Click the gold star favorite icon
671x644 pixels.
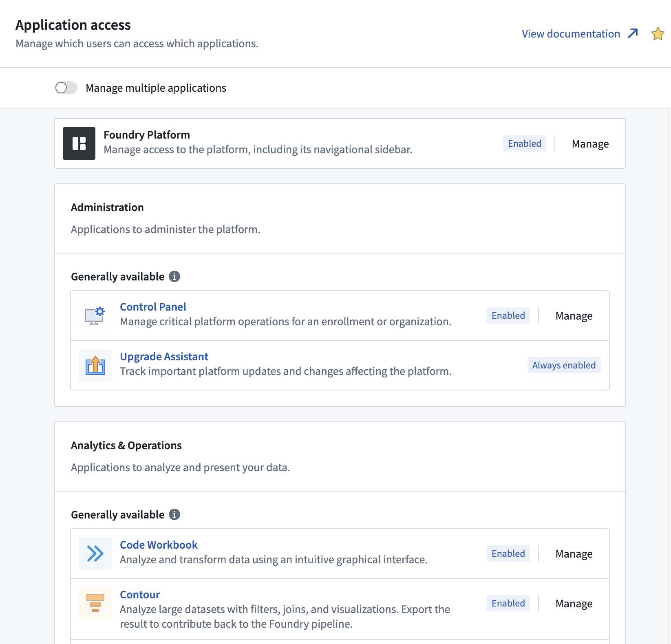[658, 33]
